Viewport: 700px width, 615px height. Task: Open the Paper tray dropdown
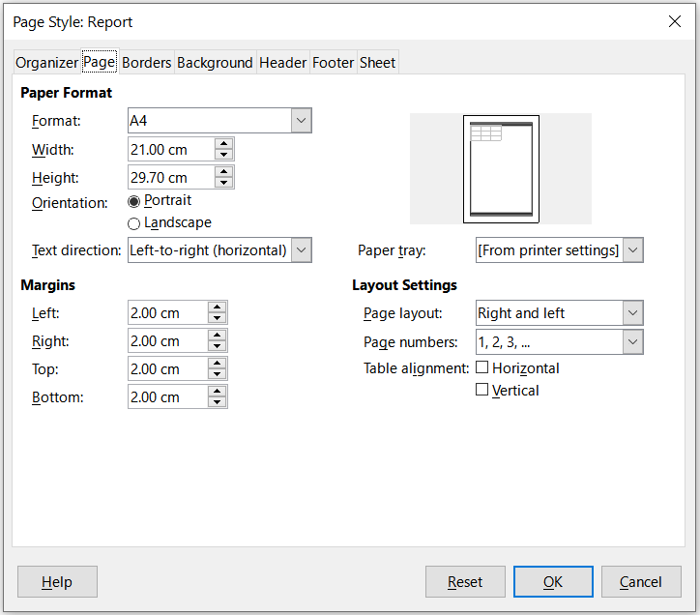(x=560, y=250)
